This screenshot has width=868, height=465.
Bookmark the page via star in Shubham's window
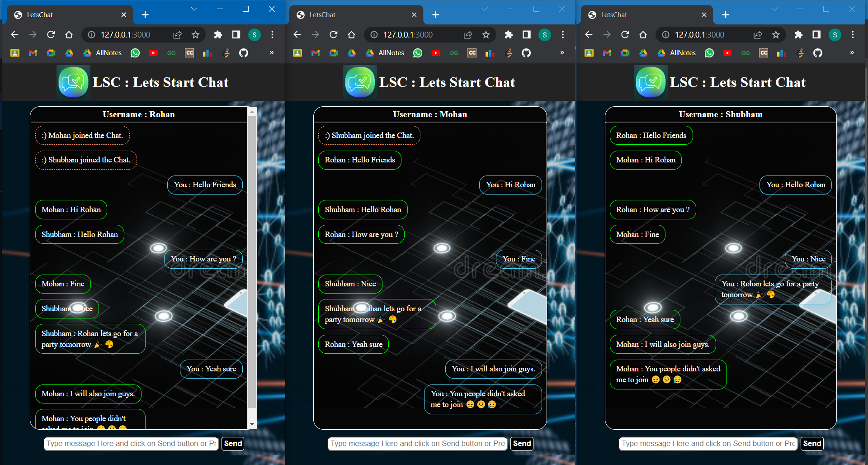pos(777,35)
